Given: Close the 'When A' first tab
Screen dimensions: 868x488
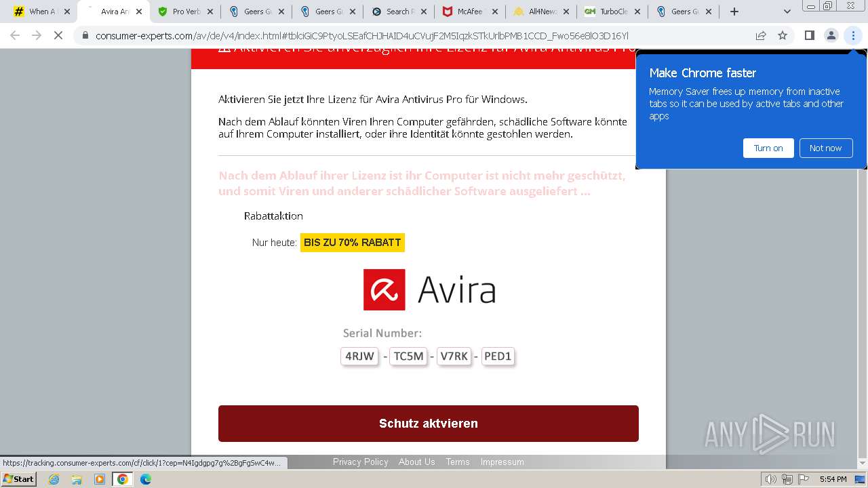Looking at the screenshot, I should (x=66, y=12).
